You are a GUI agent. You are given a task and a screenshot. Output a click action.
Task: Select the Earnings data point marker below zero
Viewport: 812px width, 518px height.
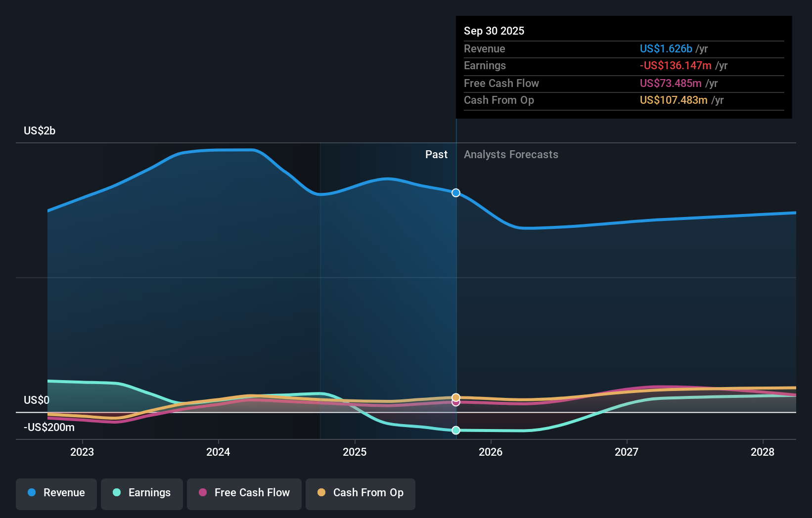pos(455,430)
